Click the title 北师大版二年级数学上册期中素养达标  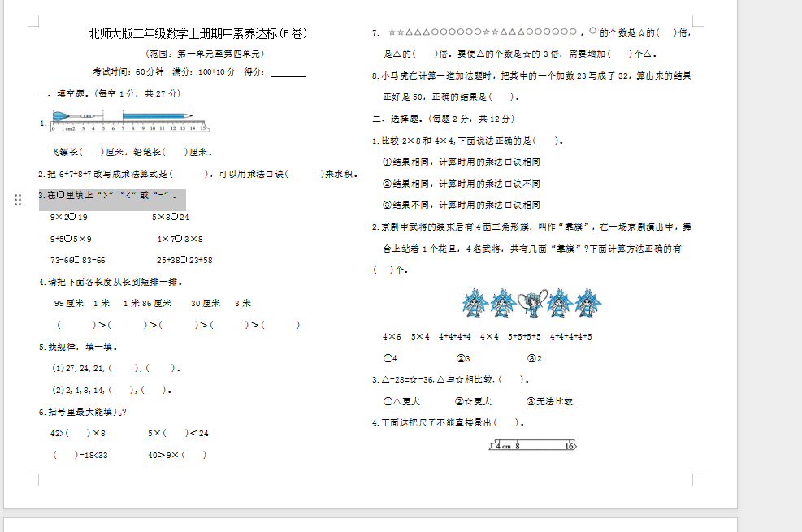point(197,33)
